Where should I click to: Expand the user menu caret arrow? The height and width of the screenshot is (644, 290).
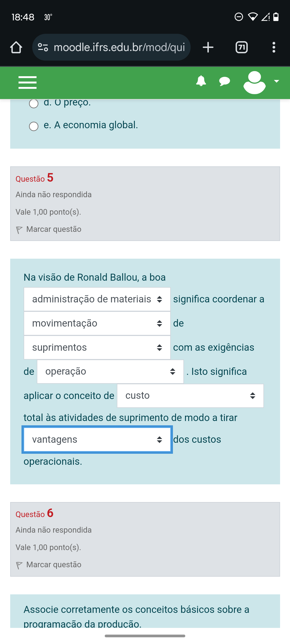[276, 81]
